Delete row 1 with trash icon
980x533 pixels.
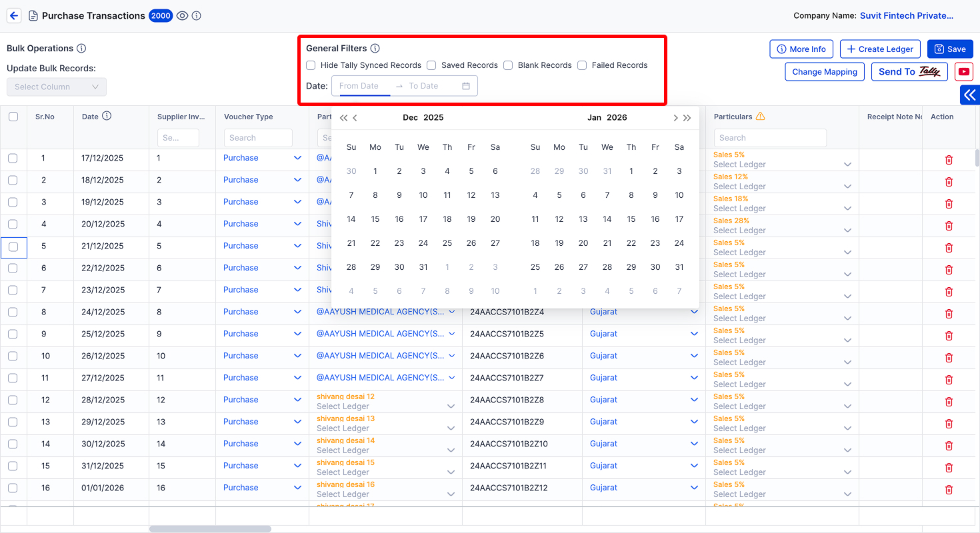pos(949,160)
